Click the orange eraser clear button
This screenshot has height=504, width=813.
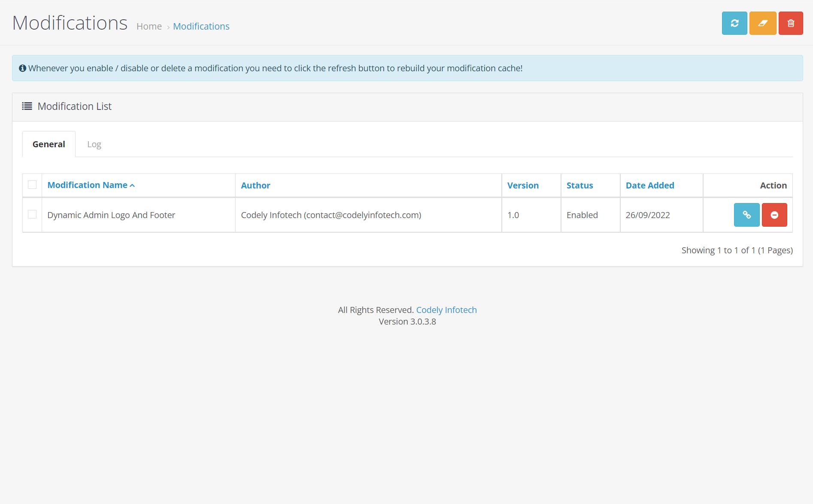(x=762, y=23)
